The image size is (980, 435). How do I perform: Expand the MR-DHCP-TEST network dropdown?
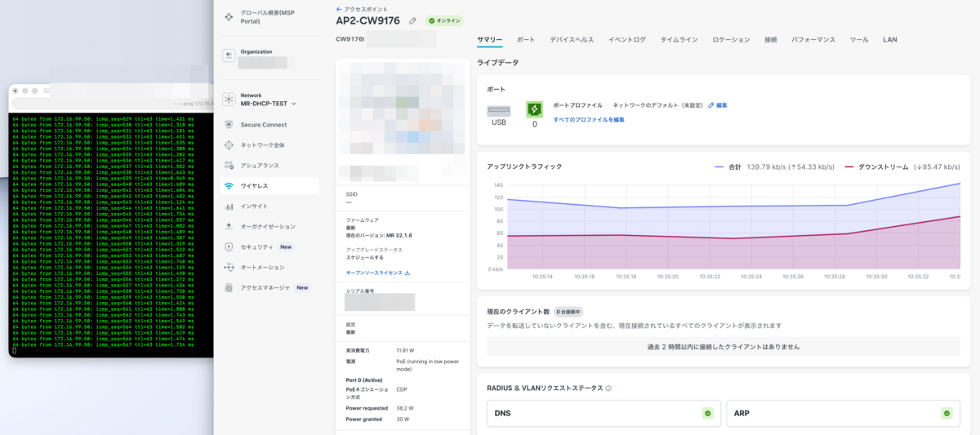[294, 104]
